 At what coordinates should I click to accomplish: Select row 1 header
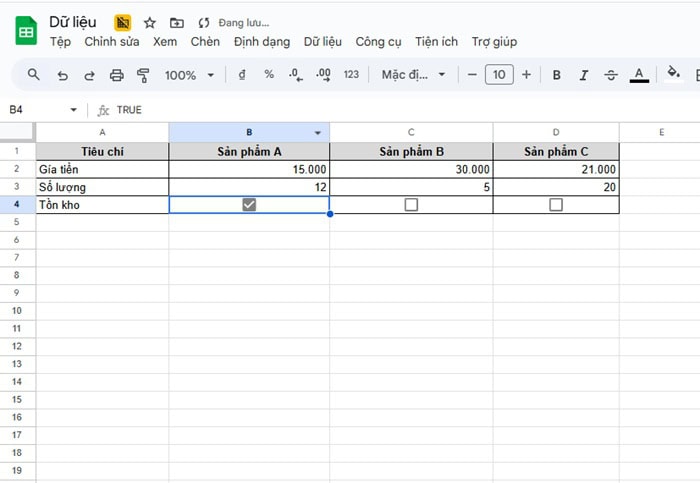(17, 151)
